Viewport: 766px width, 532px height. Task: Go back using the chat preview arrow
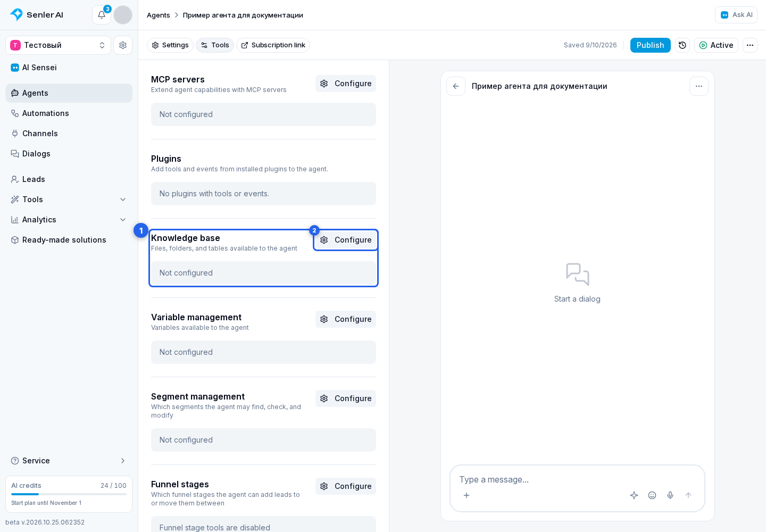tap(456, 86)
